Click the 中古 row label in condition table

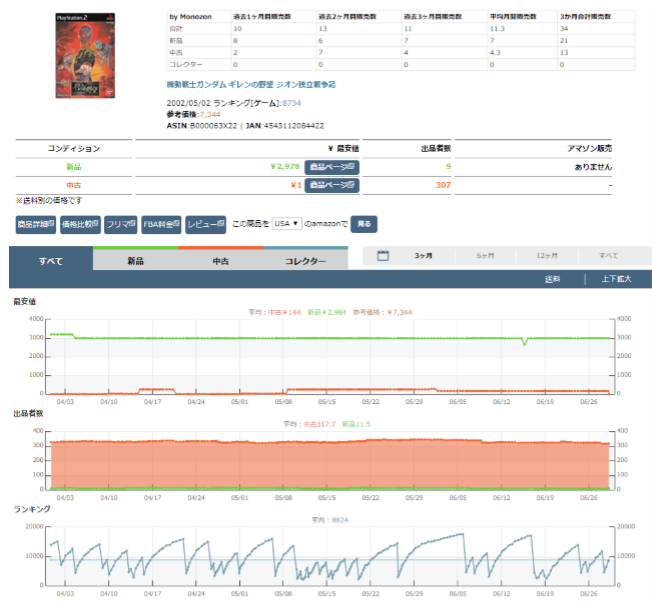tap(74, 185)
